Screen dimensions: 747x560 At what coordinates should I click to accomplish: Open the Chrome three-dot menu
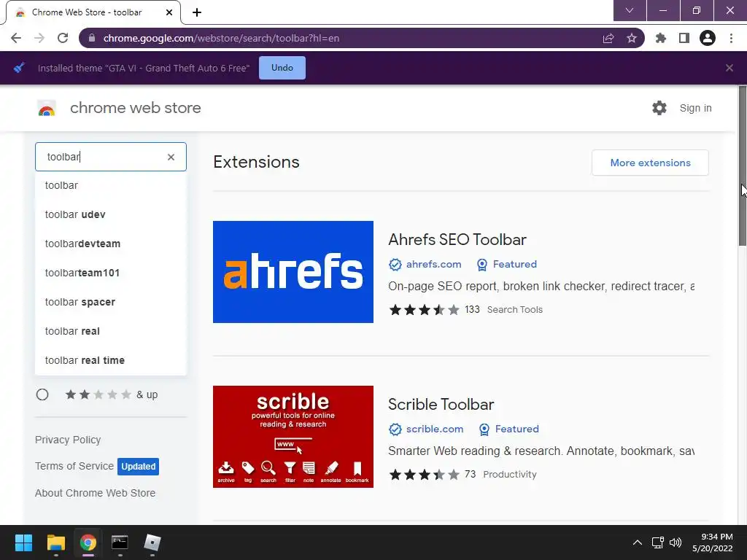[x=731, y=38]
